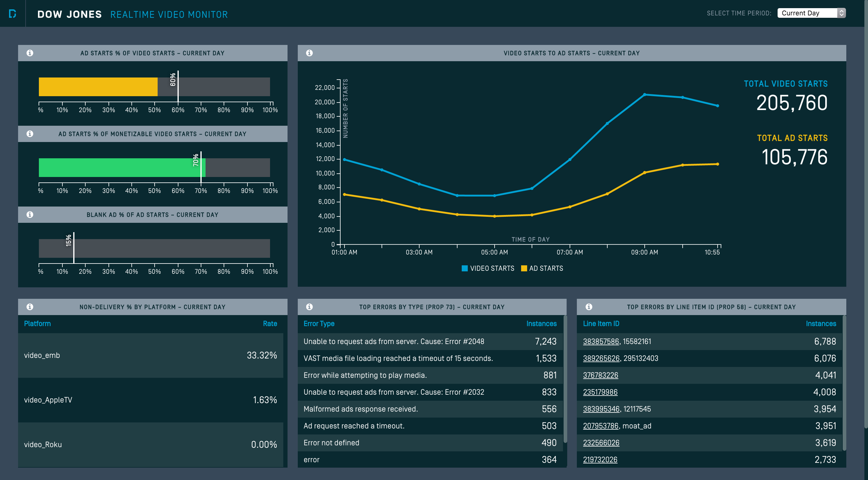868x480 pixels.
Task: Toggle the Video Starts legend swatch
Action: [465, 268]
